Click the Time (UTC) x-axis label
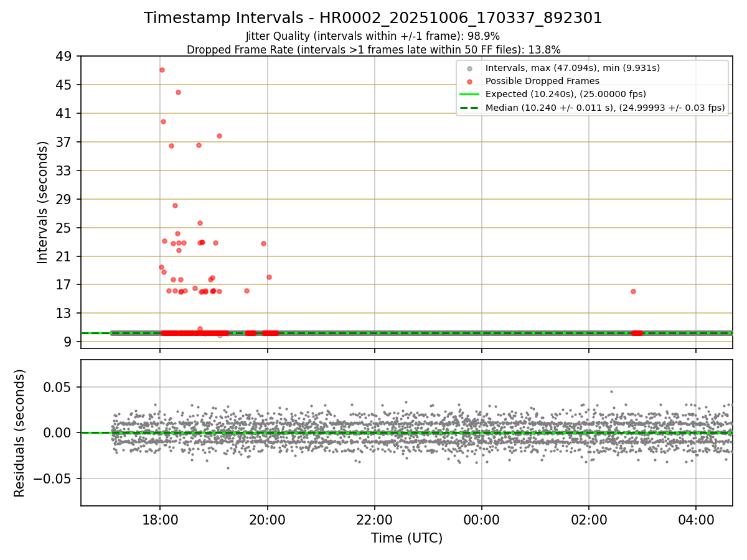Screen dimensions: 747x560 tap(406, 538)
